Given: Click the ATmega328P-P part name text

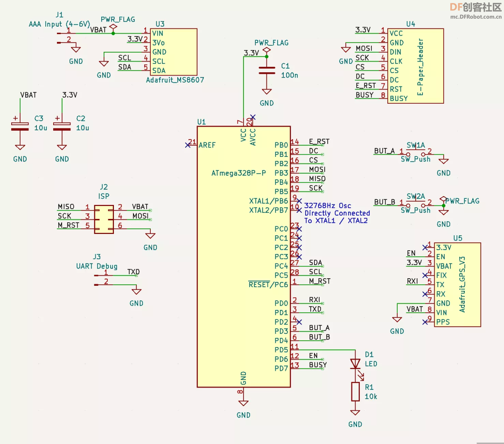Looking at the screenshot, I should click(x=238, y=173).
